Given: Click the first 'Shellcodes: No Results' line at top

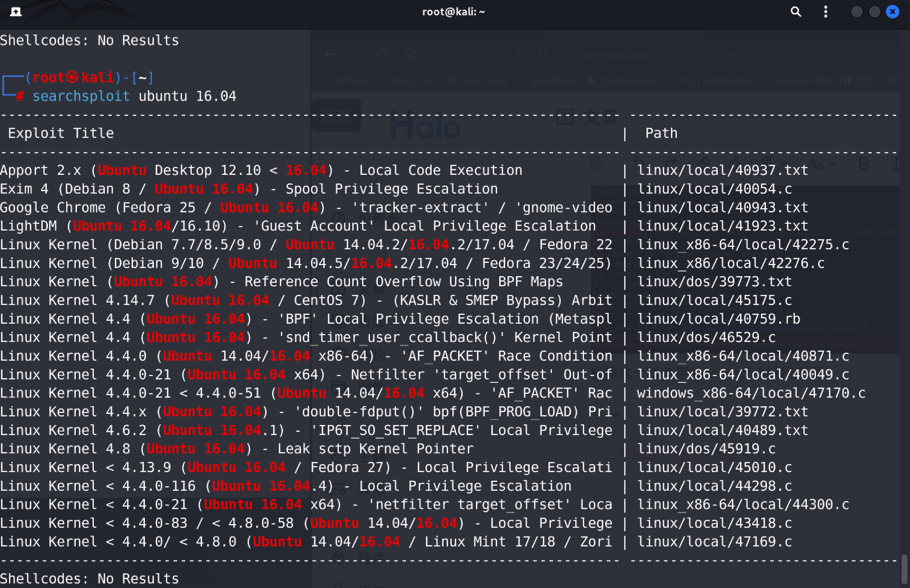Looking at the screenshot, I should 90,40.
